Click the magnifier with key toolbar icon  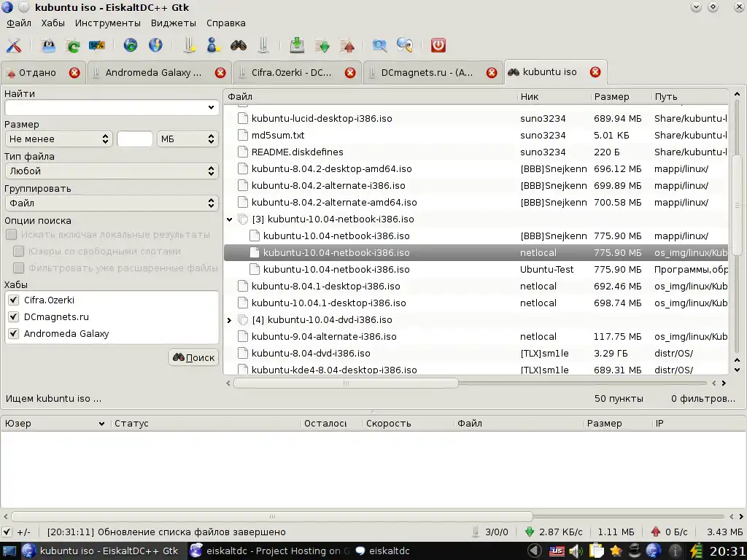coord(404,45)
